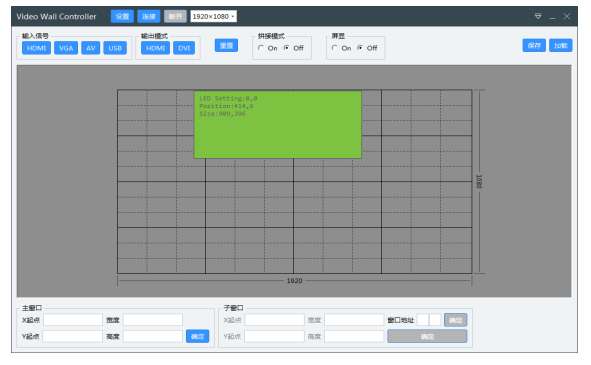The width and height of the screenshot is (591, 365).
Task: Select HDMI under 输入信号 input signal
Action: (36, 48)
